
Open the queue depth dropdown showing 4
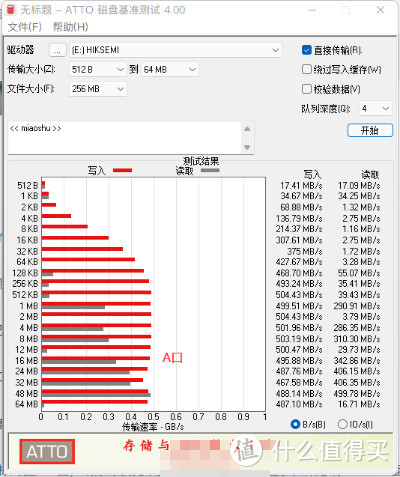click(375, 109)
